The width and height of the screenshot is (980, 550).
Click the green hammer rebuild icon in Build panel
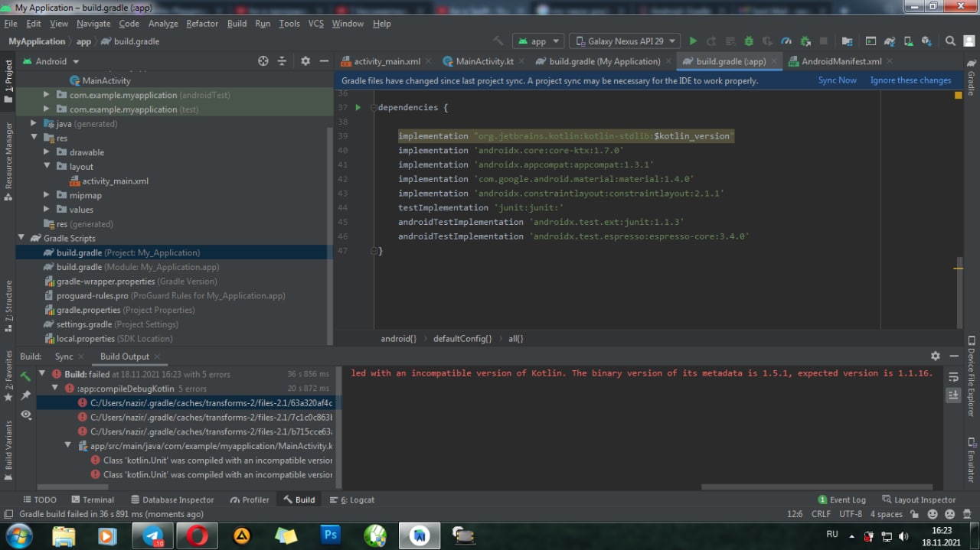26,376
